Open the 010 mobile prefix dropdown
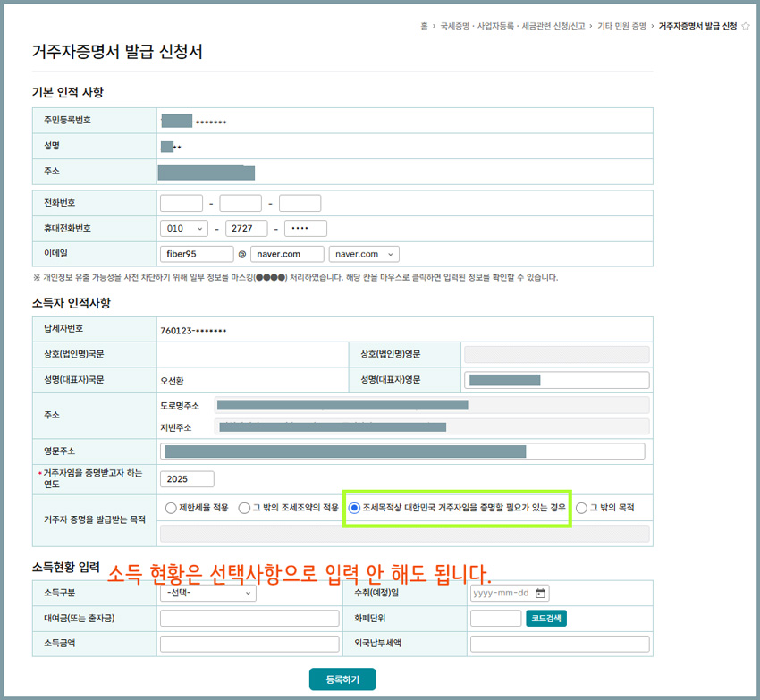The image size is (760, 700). coord(183,228)
